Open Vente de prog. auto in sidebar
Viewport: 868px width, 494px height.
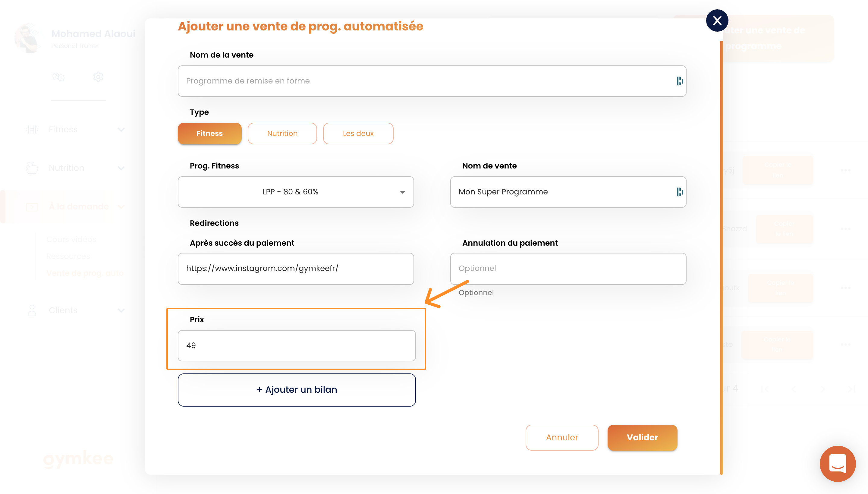pos(85,273)
